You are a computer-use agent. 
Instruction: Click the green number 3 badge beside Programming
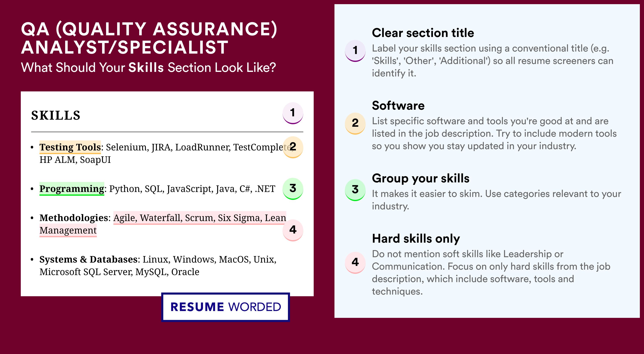tap(293, 188)
